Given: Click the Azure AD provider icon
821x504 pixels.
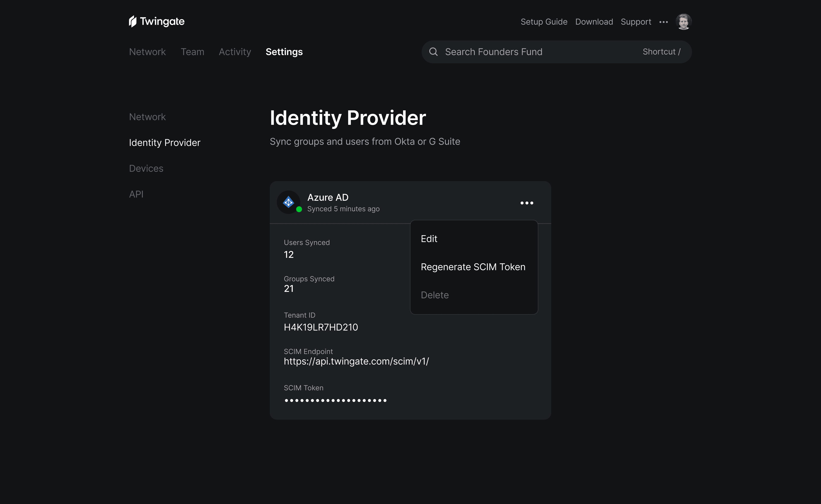Looking at the screenshot, I should tap(288, 202).
